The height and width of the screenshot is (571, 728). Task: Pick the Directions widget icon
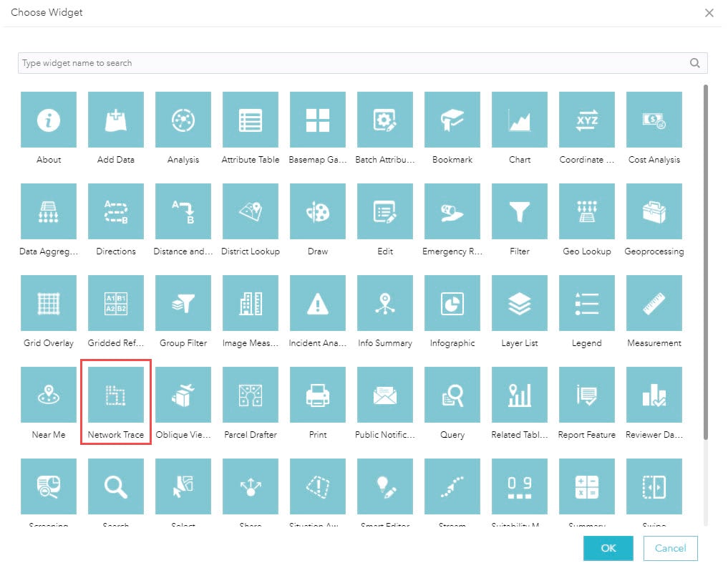coord(116,211)
